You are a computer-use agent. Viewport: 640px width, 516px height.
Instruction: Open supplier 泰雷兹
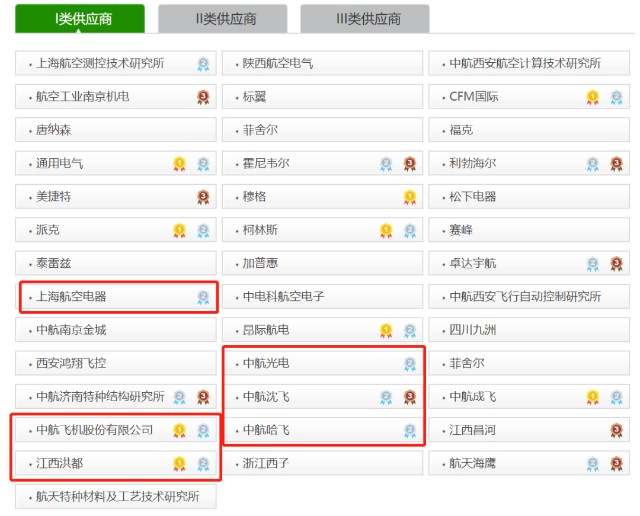tap(116, 263)
